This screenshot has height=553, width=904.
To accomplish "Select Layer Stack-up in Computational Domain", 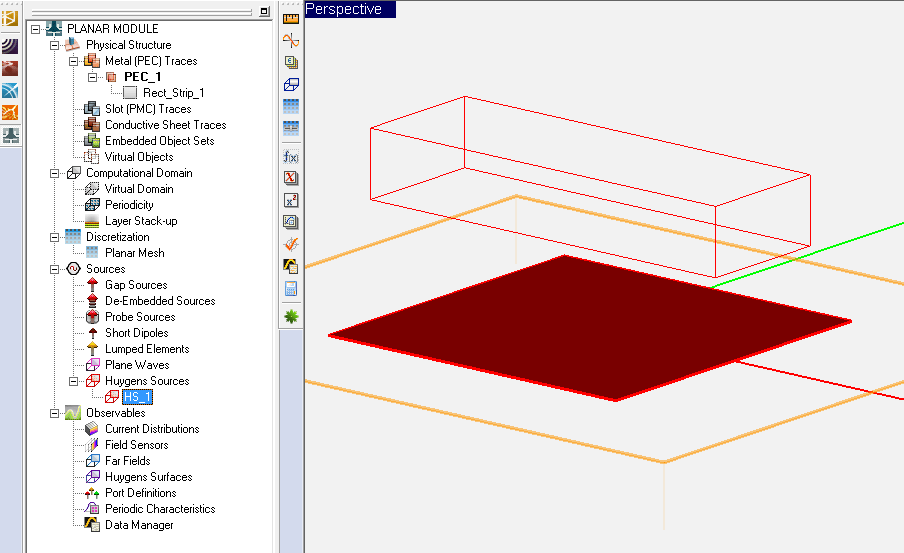I will point(140,221).
